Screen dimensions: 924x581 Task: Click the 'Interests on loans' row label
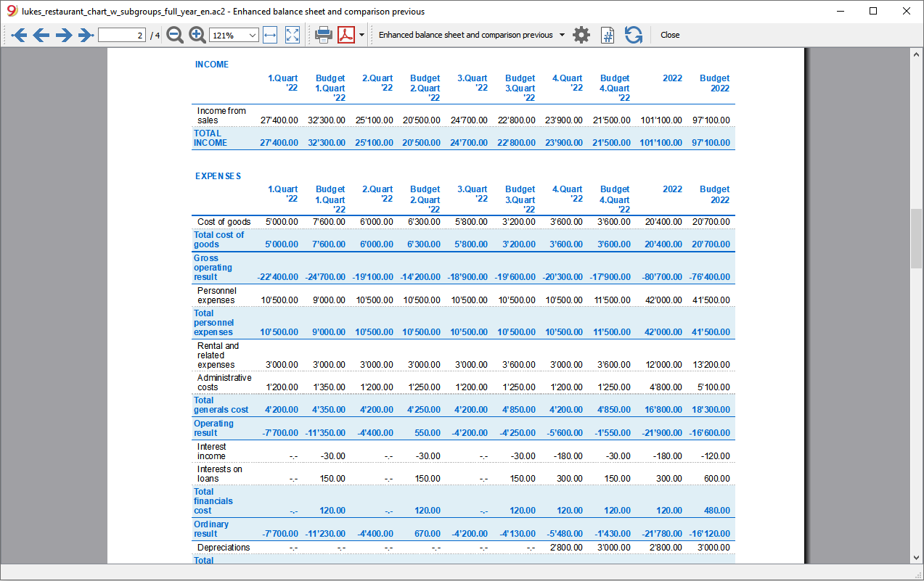[220, 474]
